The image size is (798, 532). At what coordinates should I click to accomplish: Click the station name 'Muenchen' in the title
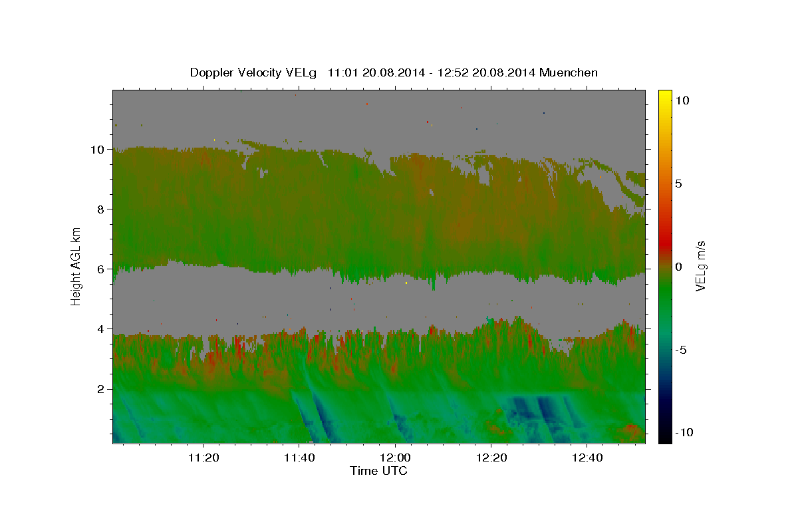pyautogui.click(x=569, y=72)
